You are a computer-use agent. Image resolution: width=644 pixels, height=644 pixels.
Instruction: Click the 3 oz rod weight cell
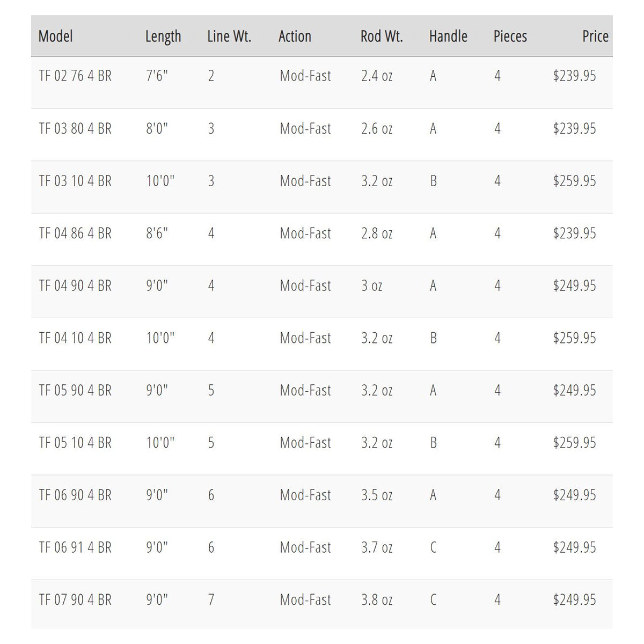coord(372,286)
